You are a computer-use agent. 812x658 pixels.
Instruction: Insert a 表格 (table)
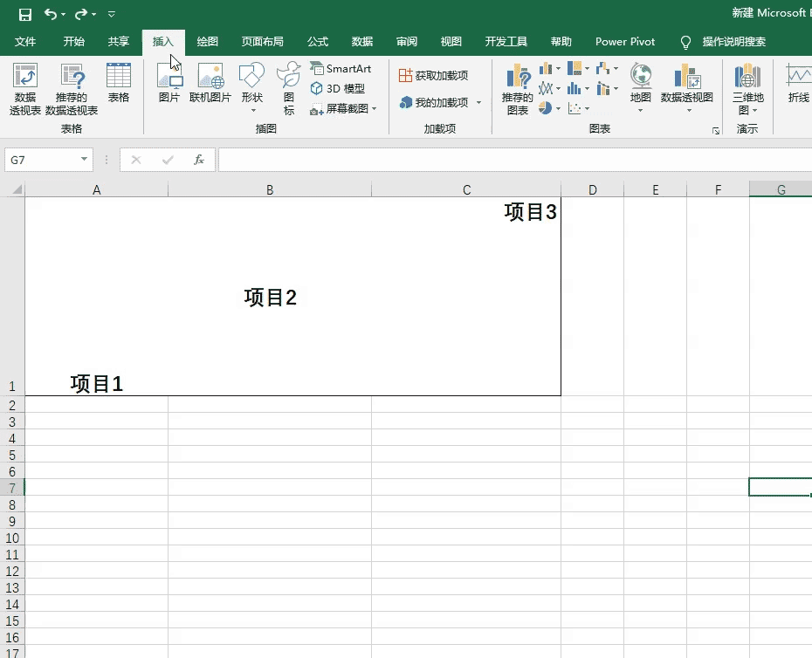point(118,83)
